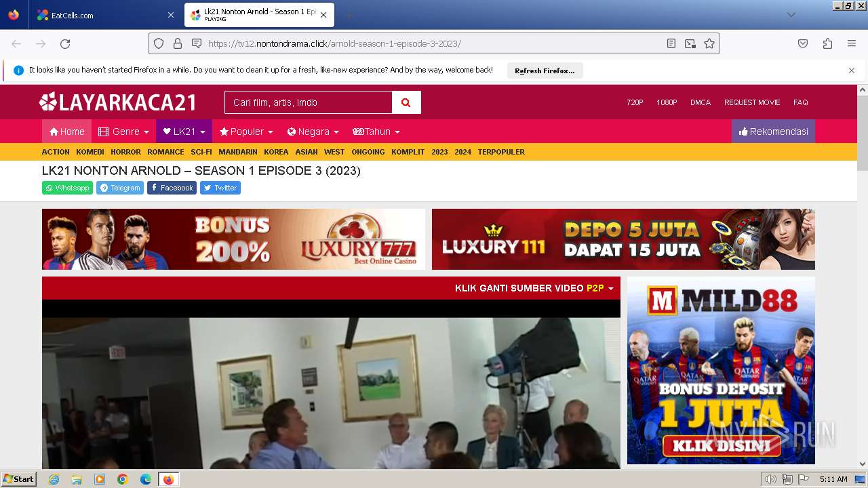Click the Refresh Firefox button

(x=545, y=70)
